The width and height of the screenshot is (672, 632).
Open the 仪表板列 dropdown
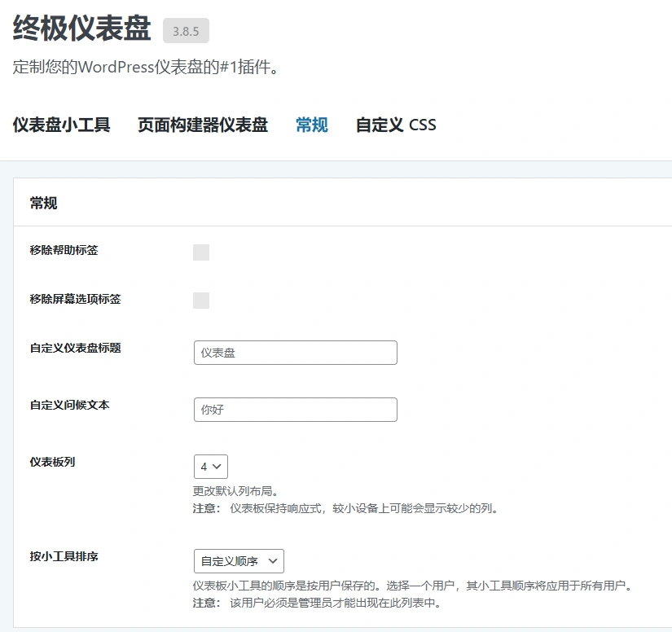[x=210, y=466]
